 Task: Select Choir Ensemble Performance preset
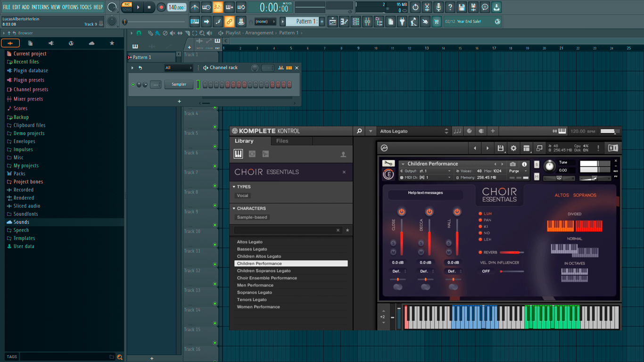[291, 278]
